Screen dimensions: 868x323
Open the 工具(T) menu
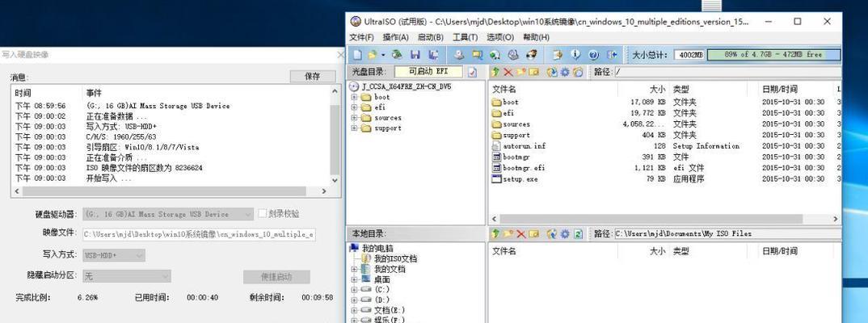tap(465, 37)
